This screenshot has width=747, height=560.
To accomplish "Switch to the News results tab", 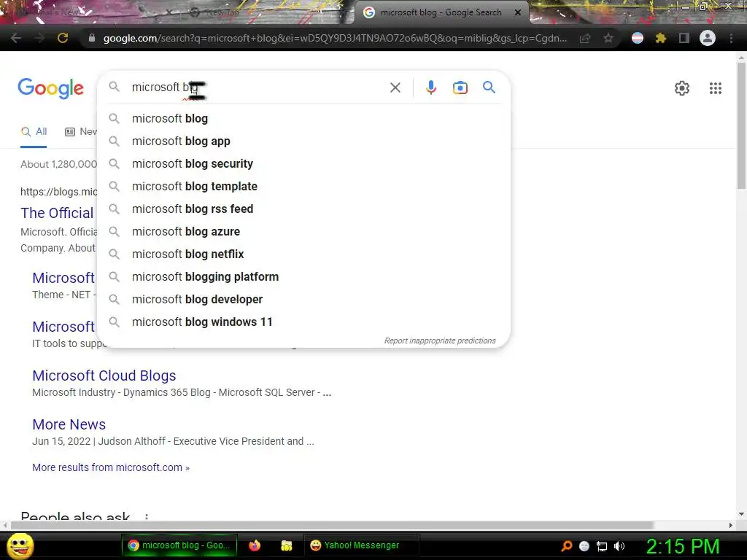I will click(x=80, y=132).
